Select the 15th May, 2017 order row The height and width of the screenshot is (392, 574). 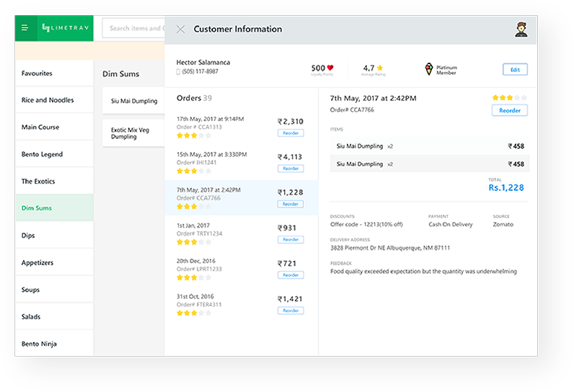click(x=224, y=161)
